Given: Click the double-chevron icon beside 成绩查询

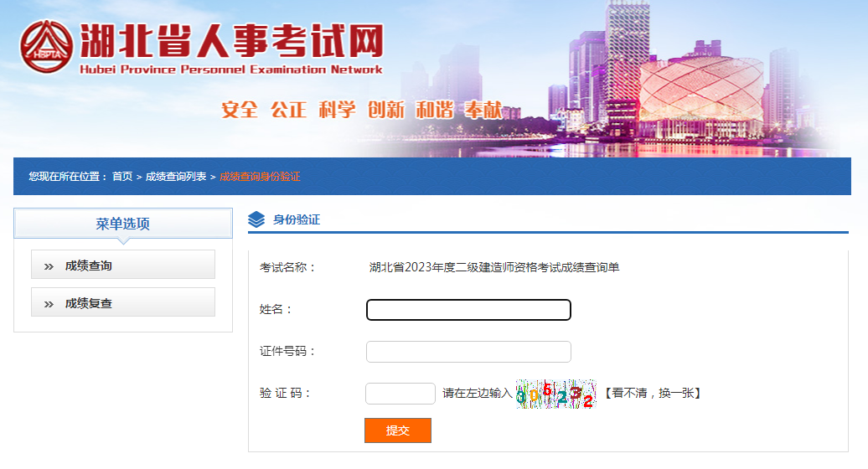Looking at the screenshot, I should coord(49,266).
